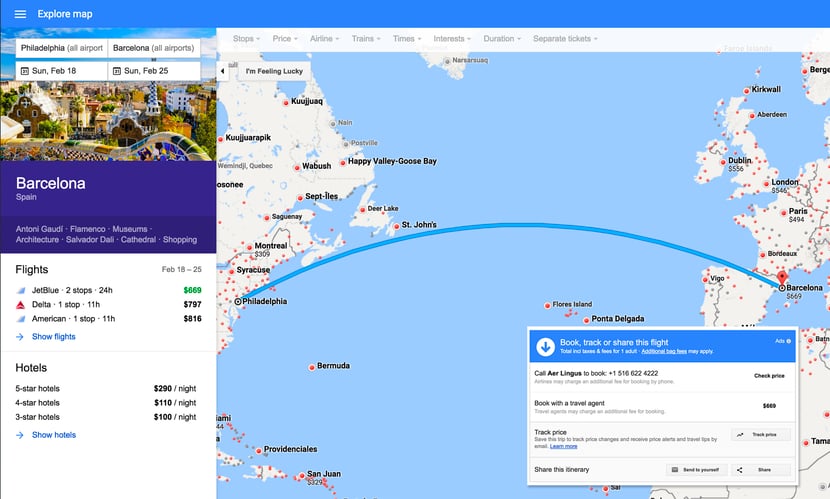Click the 5-star hotels $290 row
Viewport: 830px width, 499px height.
(106, 388)
